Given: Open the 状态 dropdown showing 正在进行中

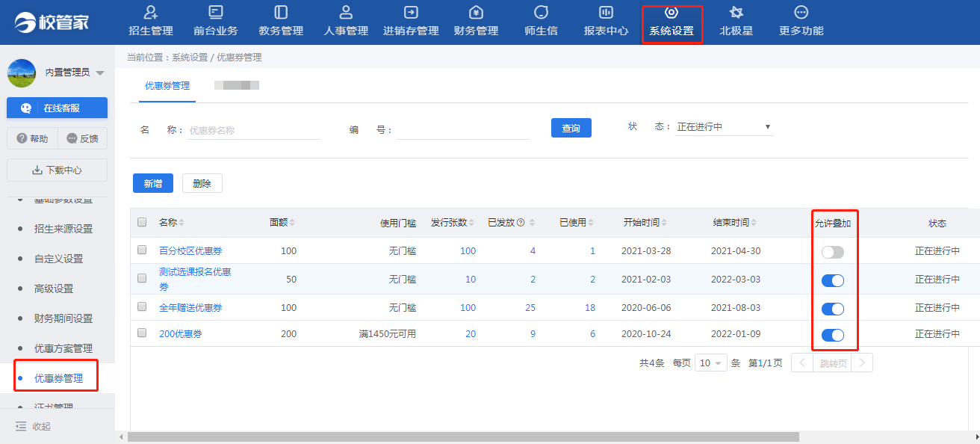Looking at the screenshot, I should 724,127.
